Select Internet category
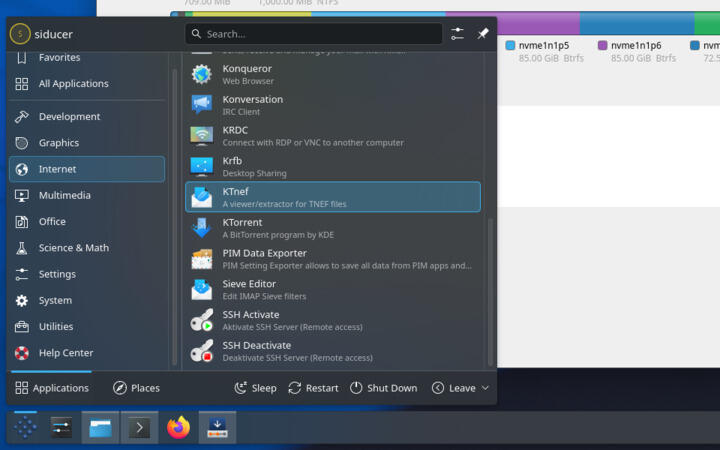The width and height of the screenshot is (720, 450). coord(87,169)
